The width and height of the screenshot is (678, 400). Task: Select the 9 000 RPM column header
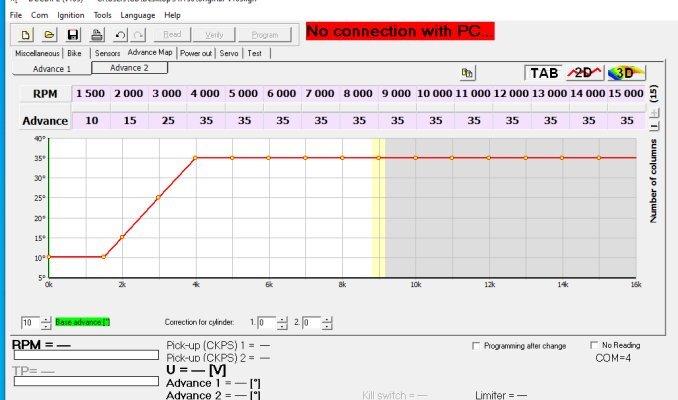pos(397,93)
